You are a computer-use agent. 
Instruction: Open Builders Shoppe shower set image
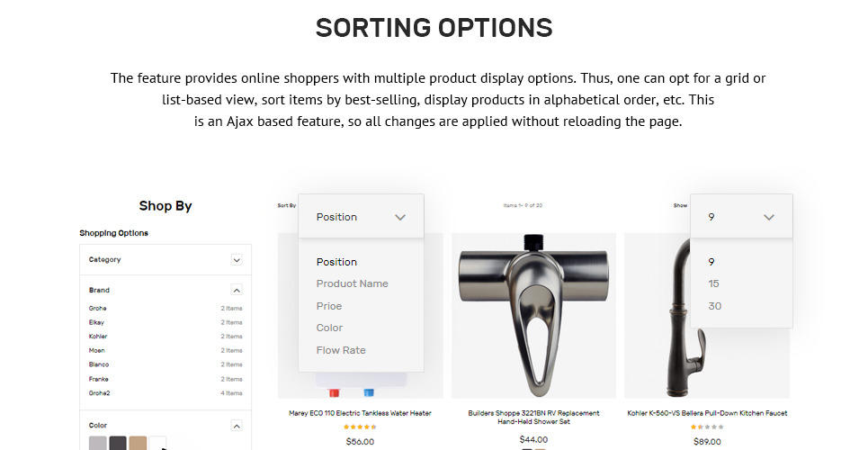click(533, 315)
